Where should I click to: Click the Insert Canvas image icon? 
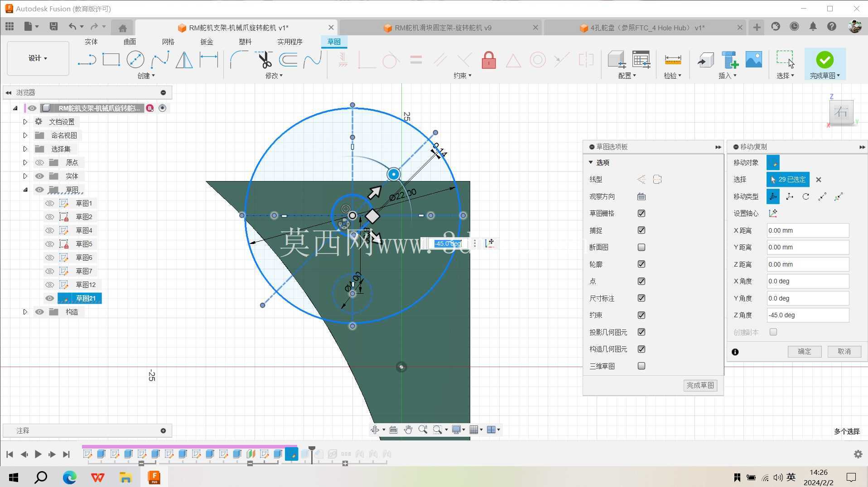click(753, 60)
